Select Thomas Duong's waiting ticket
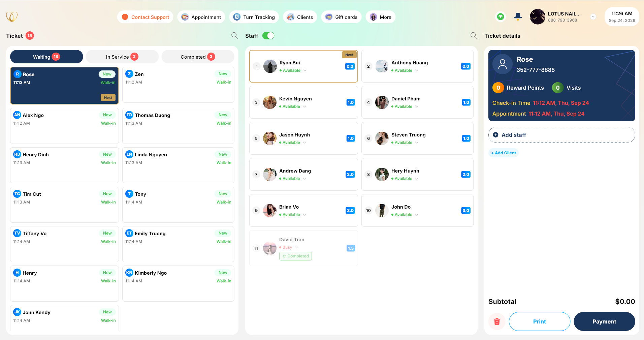This screenshot has height=340, width=644. [x=178, y=126]
